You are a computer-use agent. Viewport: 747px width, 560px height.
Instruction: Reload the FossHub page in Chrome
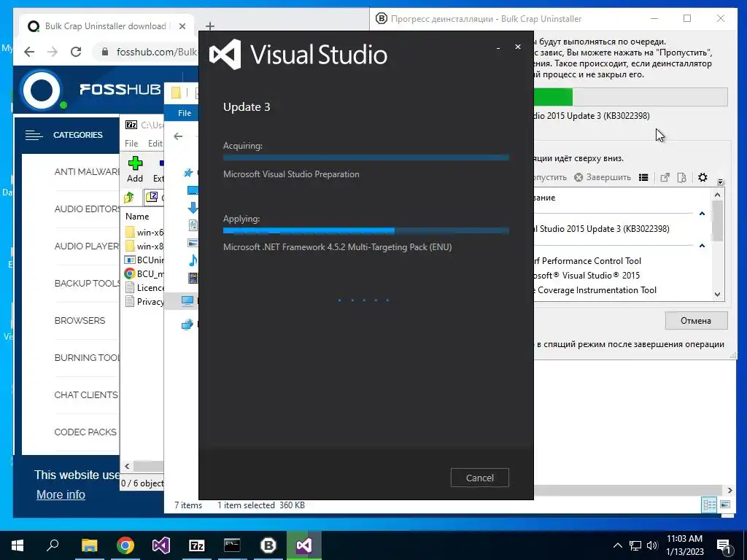[x=76, y=52]
